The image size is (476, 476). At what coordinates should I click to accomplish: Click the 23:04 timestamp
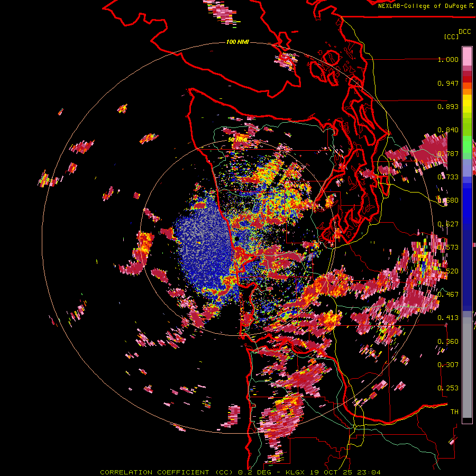coord(369,472)
